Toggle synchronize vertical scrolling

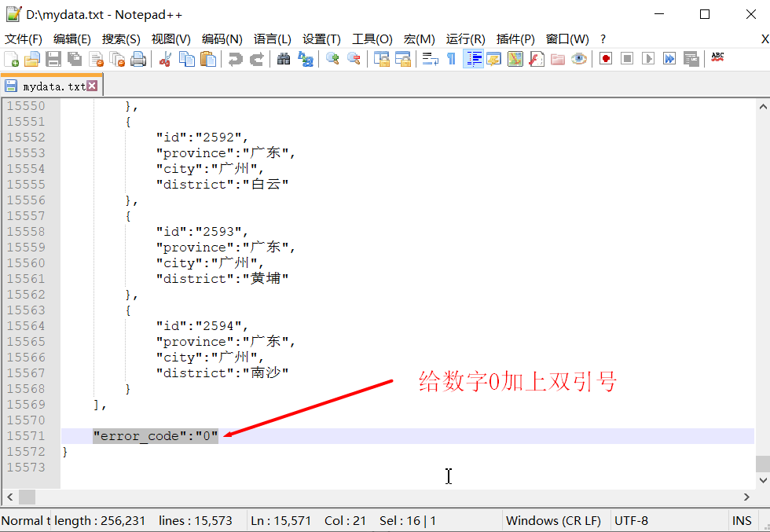381,57
